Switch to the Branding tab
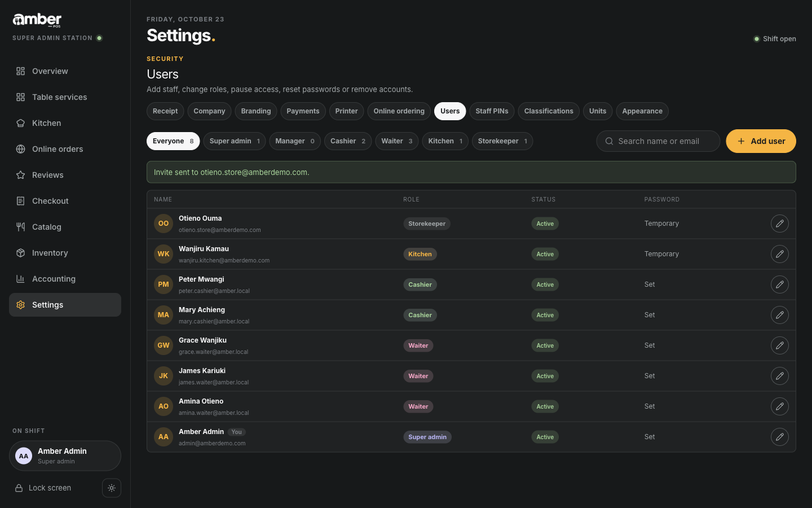 coord(256,111)
